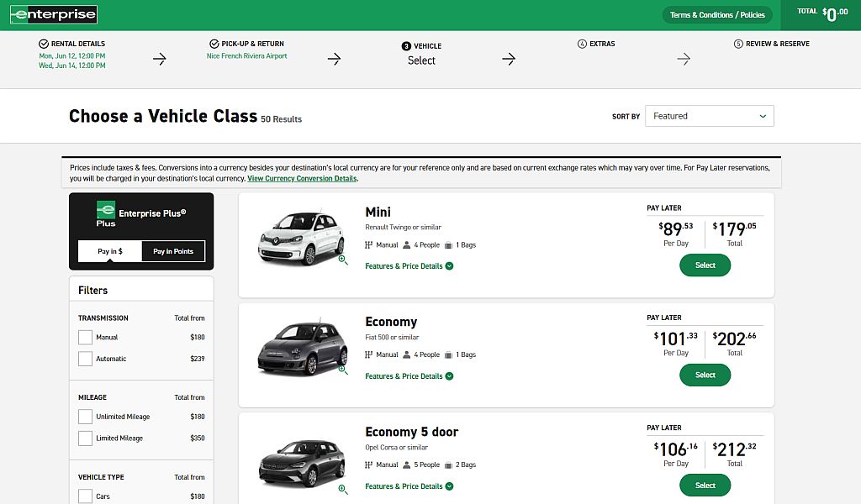
Task: Click the numbered circle icon on the Vehicle step
Action: pyautogui.click(x=408, y=46)
